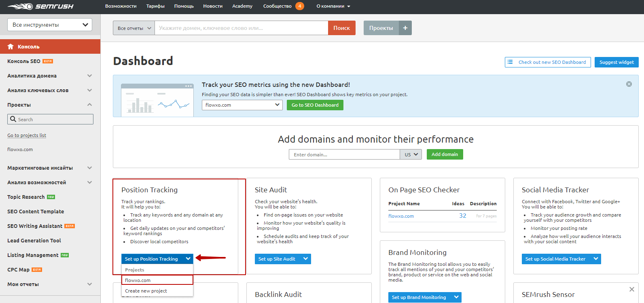Screen dimensions: 644x303
Task: Open the Возможности top menu item
Action: click(121, 6)
